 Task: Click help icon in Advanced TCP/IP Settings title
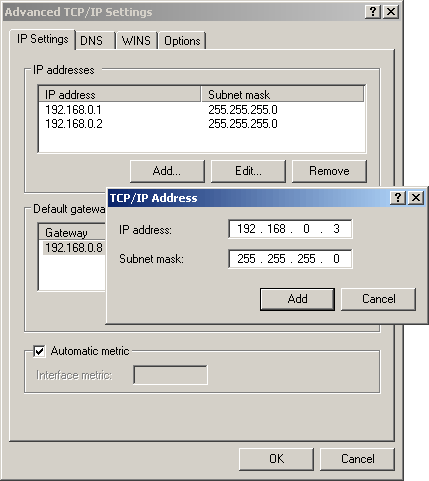[373, 12]
